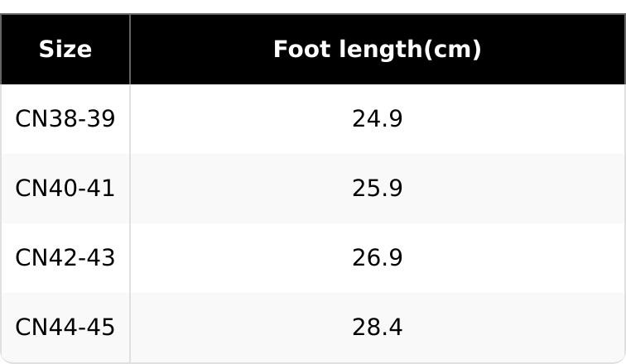Choose the size matching 26.9 cm
This screenshot has width=626, height=364.
pyautogui.click(x=65, y=258)
